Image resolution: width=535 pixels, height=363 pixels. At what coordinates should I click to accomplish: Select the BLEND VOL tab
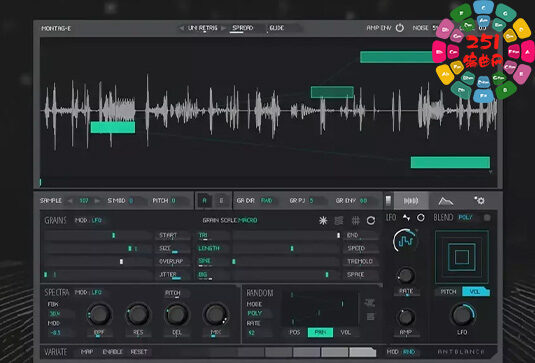475,292
